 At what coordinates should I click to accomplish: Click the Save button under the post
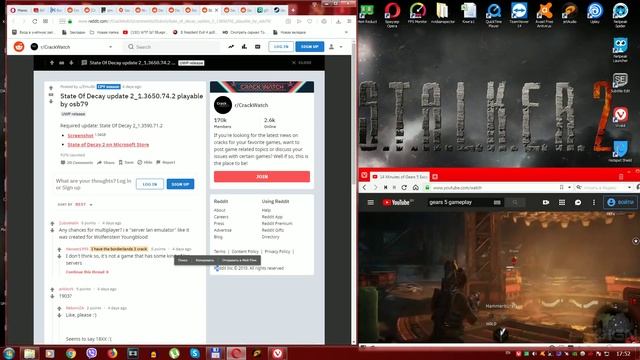coord(126,162)
